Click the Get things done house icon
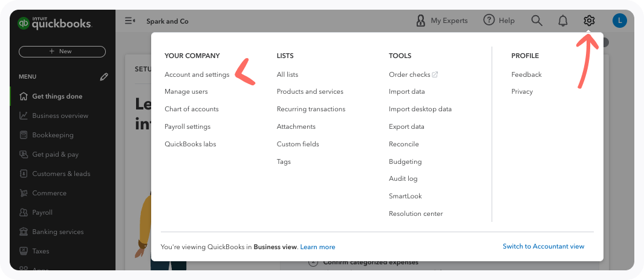 click(24, 96)
